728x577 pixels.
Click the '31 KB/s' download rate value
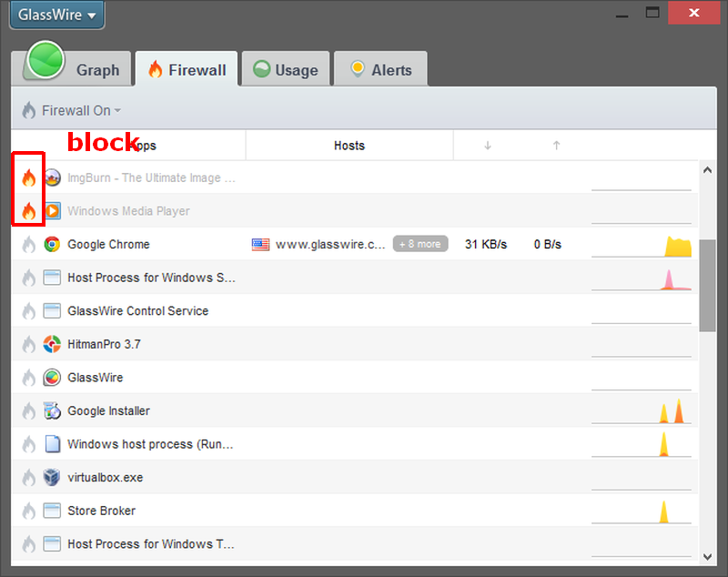pos(486,244)
